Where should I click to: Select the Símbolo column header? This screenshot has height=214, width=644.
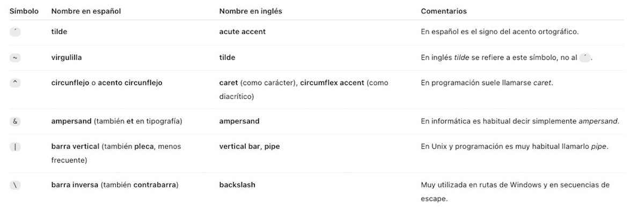click(24, 11)
